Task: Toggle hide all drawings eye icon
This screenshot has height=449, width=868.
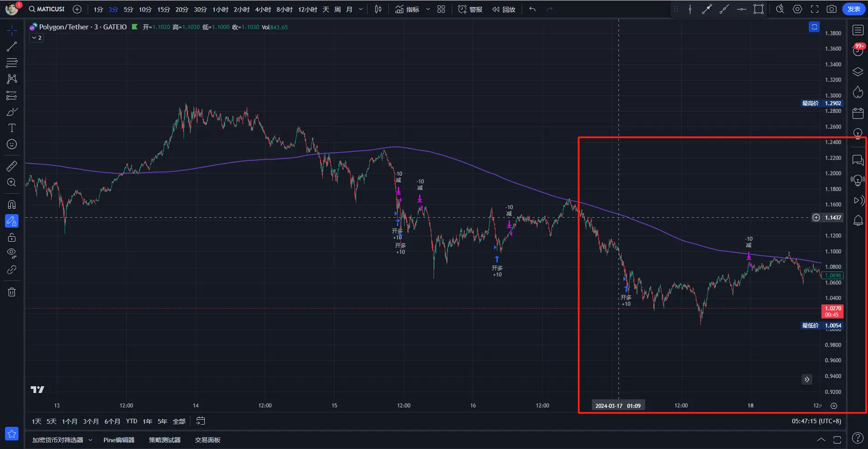Action: [x=12, y=253]
